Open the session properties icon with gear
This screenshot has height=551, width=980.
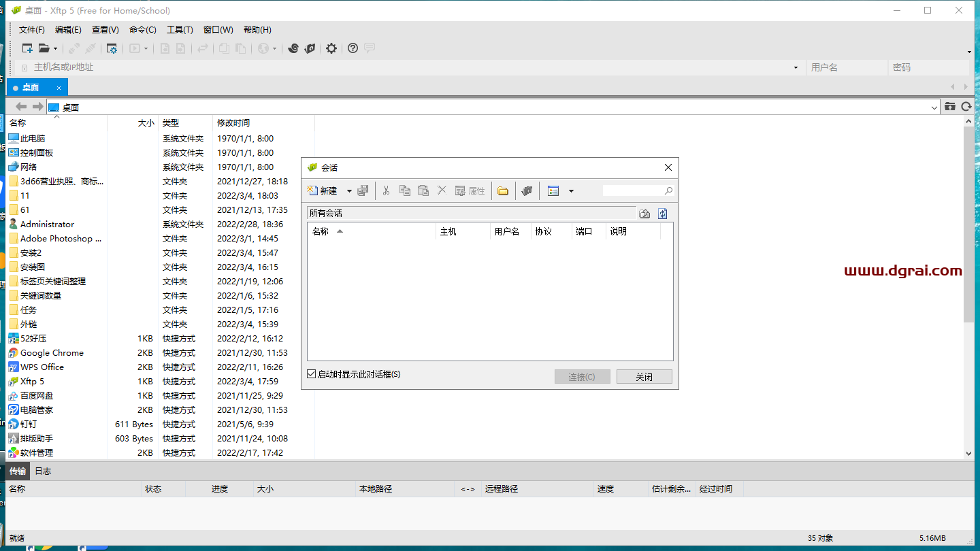[112, 48]
